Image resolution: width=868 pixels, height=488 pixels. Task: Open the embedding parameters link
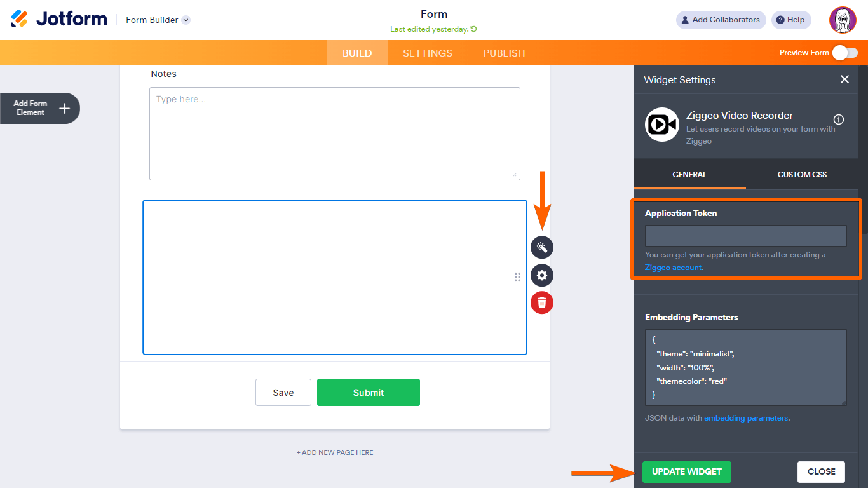tap(746, 418)
